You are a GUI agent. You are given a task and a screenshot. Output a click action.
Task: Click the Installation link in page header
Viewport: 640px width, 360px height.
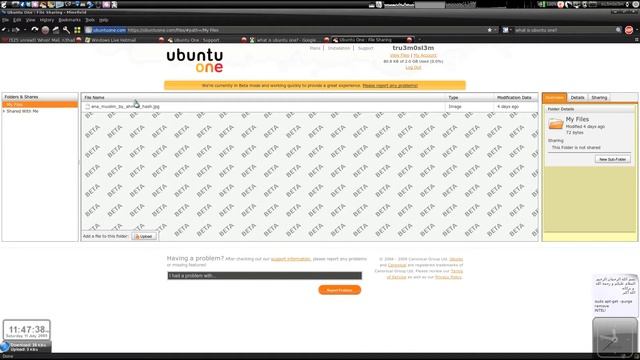click(339, 48)
